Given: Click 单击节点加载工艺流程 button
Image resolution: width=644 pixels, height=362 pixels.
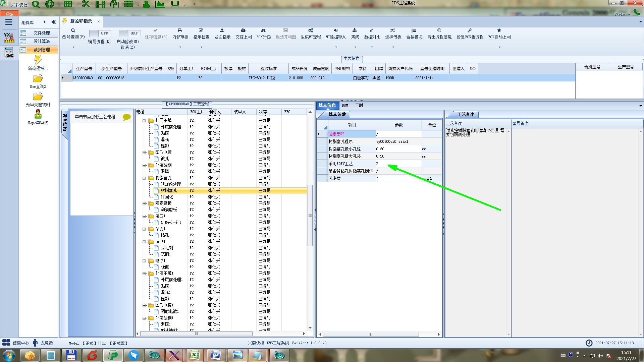Looking at the screenshot, I should pos(95,117).
